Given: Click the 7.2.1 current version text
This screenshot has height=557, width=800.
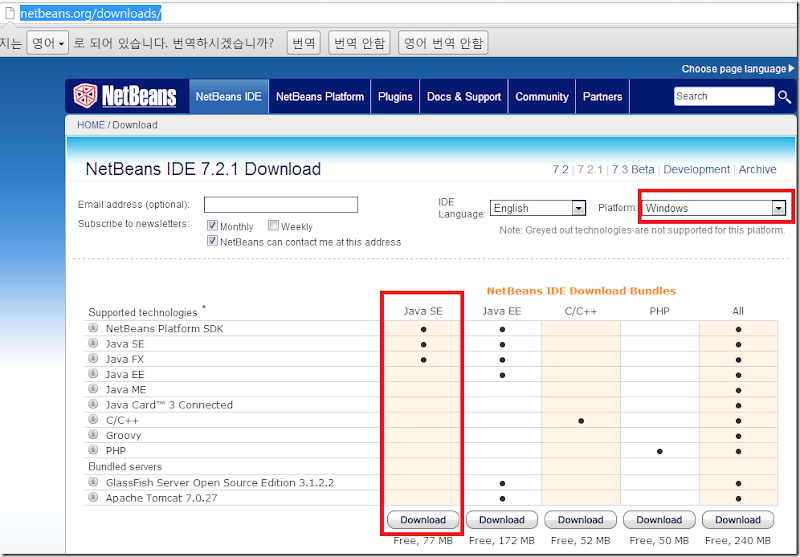Looking at the screenshot, I should (x=590, y=169).
